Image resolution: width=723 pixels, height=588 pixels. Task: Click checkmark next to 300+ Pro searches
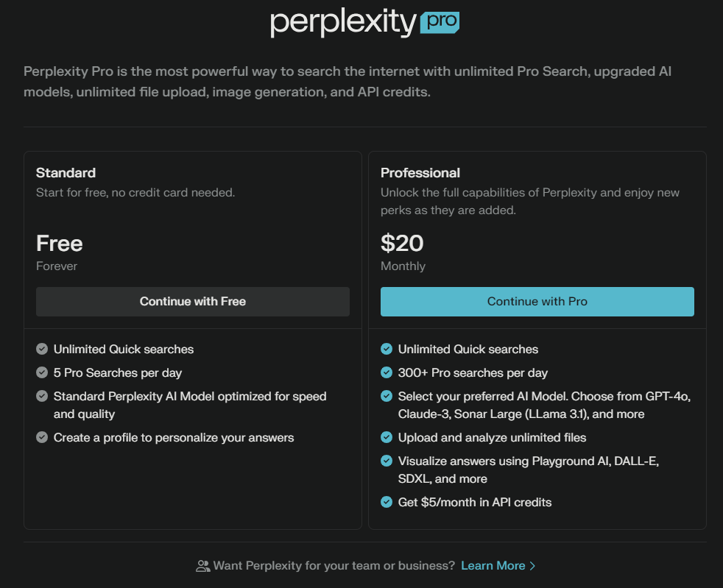(387, 373)
